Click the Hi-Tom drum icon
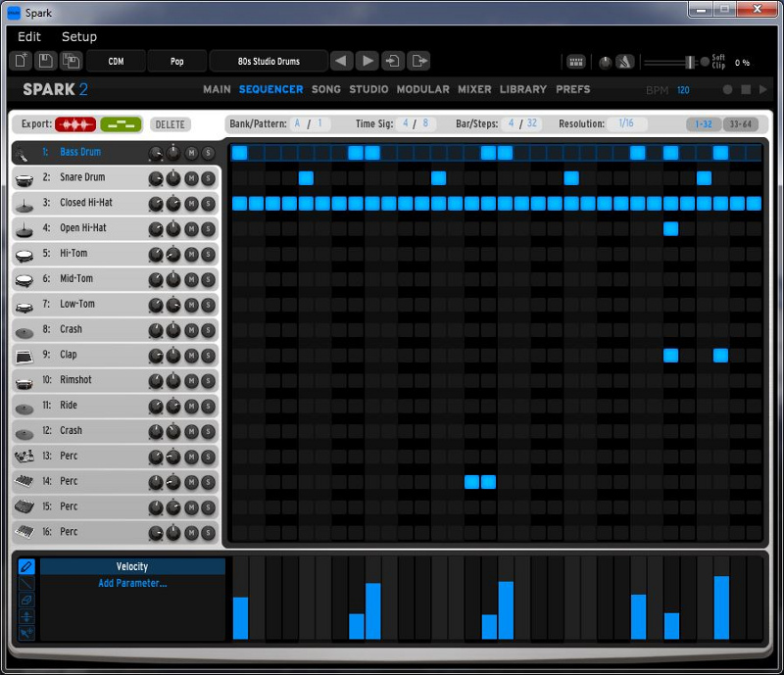Screen dimensions: 784x675 (x=24, y=255)
